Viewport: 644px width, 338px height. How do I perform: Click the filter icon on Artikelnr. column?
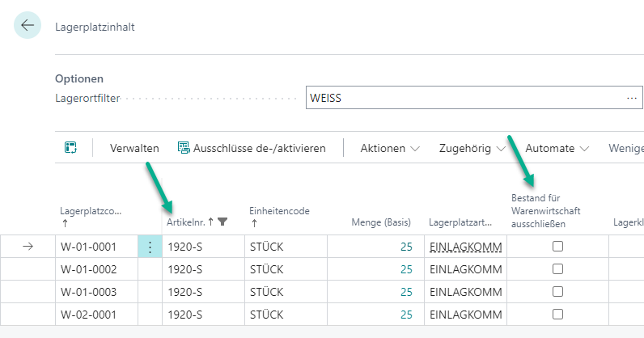click(x=223, y=222)
